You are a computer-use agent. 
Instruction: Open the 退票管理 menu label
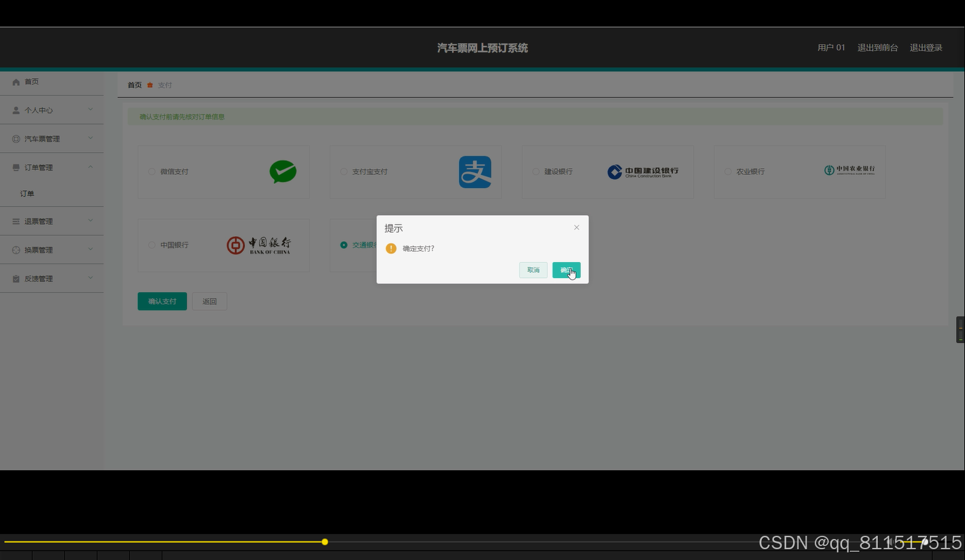pyautogui.click(x=39, y=222)
